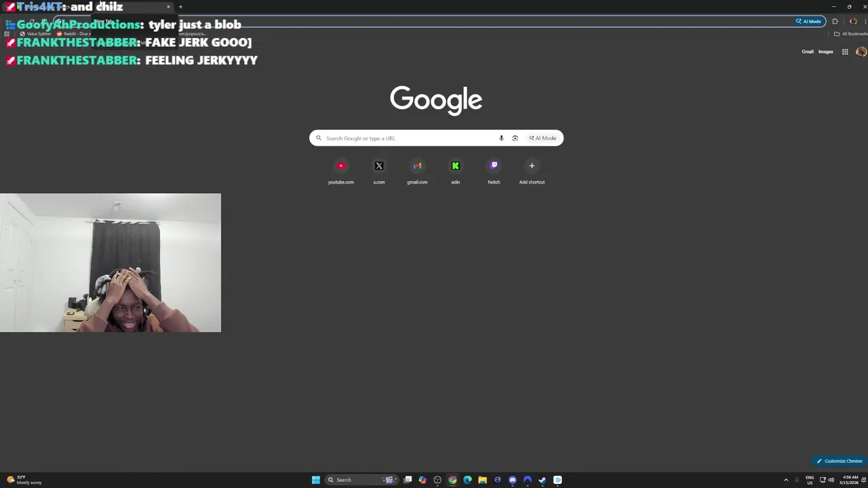Open Discord from taskbar
868x488 pixels.
(513, 480)
